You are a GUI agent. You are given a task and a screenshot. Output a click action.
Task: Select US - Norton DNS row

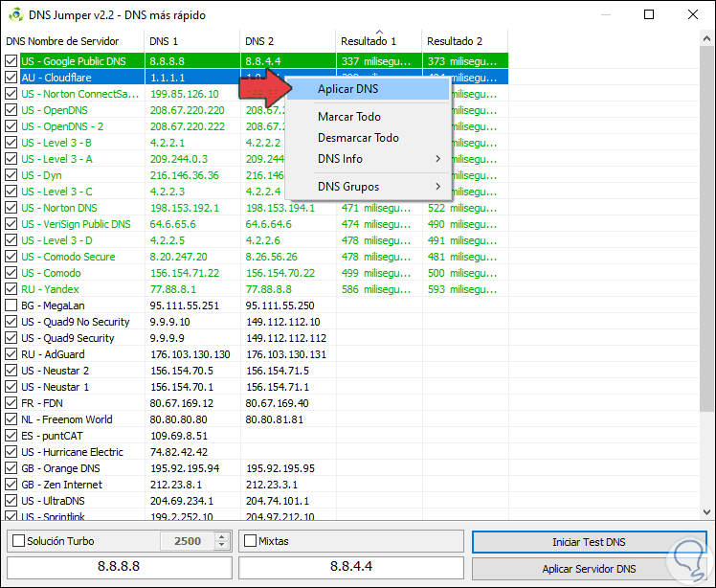[x=256, y=208]
